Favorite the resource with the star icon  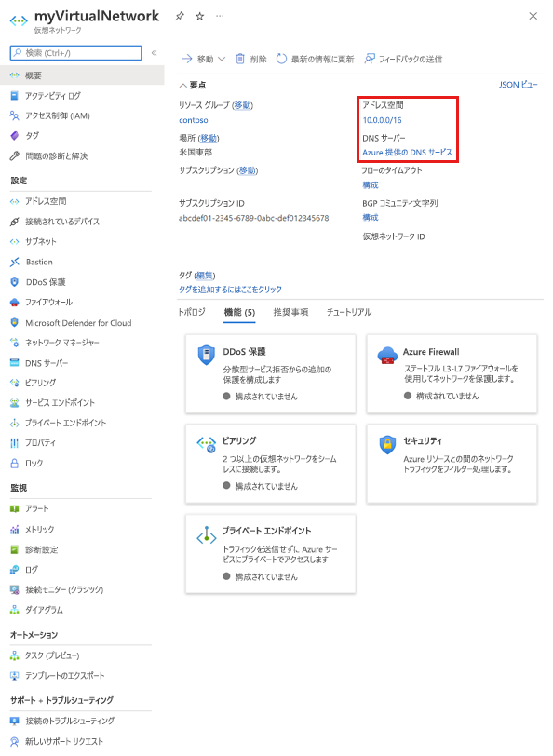click(x=199, y=17)
